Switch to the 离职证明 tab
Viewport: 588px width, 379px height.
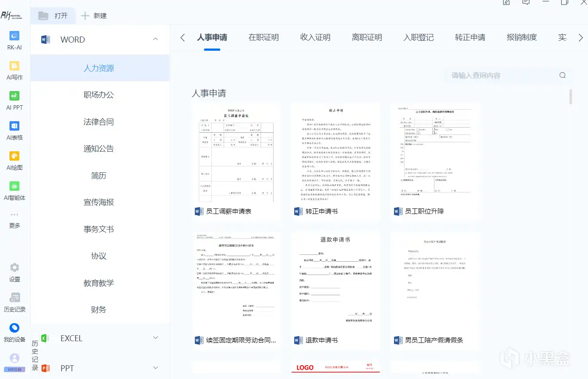point(367,37)
